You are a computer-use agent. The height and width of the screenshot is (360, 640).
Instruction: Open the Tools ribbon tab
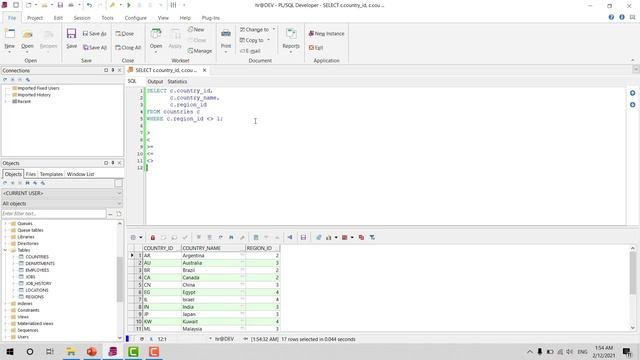coord(107,18)
